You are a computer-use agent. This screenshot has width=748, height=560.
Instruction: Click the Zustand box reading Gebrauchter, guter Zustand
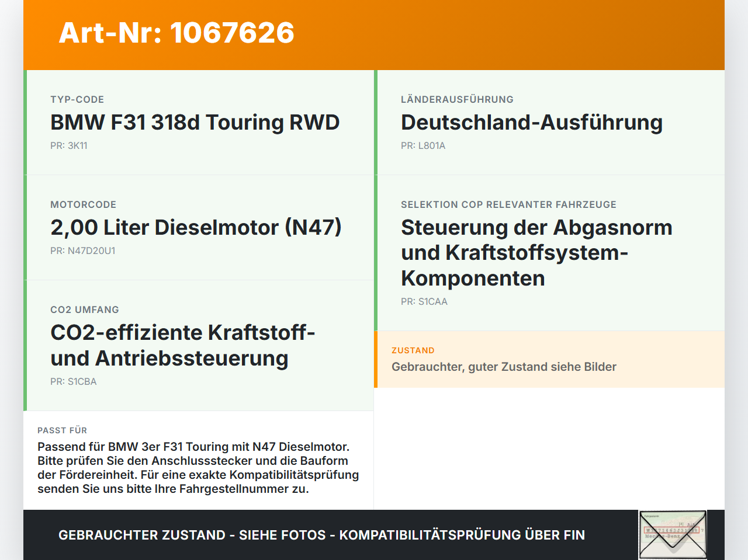[549, 359]
